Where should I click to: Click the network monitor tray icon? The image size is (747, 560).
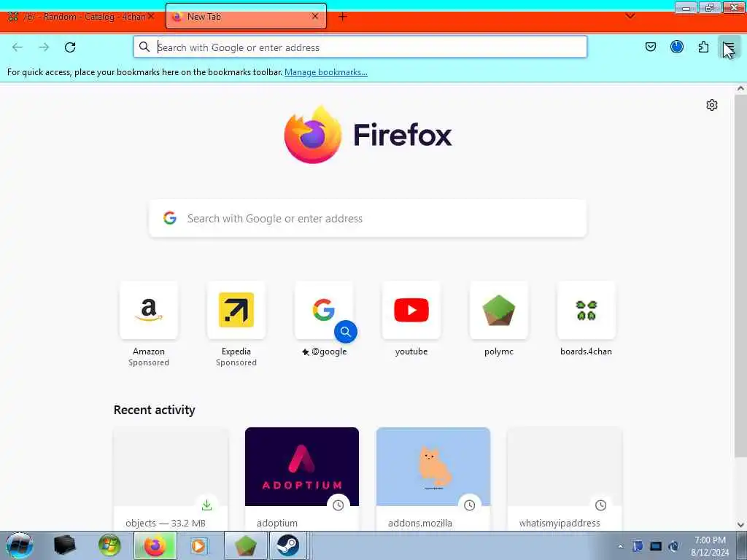(656, 546)
